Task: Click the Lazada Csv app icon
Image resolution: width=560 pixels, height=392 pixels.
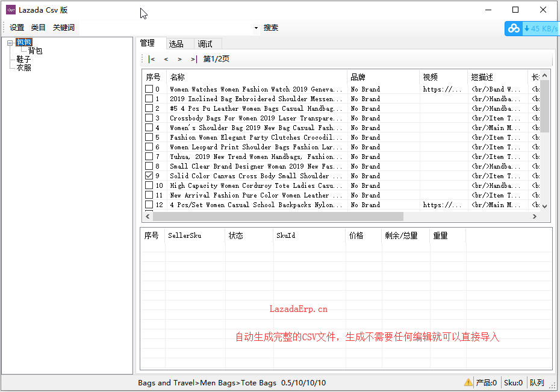Action: 11,10
